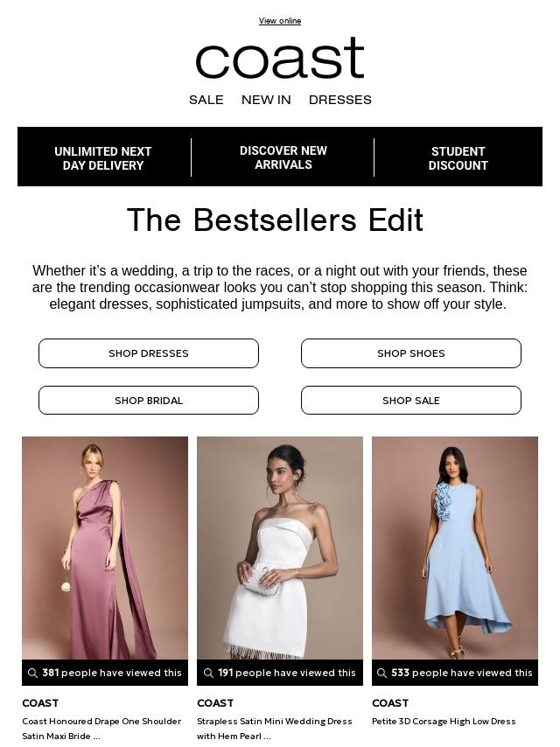The image size is (560, 747).
Task: Click the Student Discount banner
Action: click(x=458, y=158)
